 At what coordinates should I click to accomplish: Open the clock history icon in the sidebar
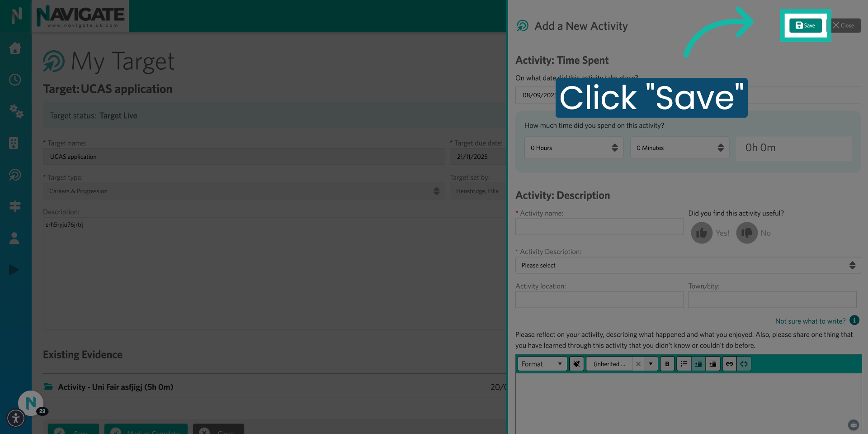15,80
